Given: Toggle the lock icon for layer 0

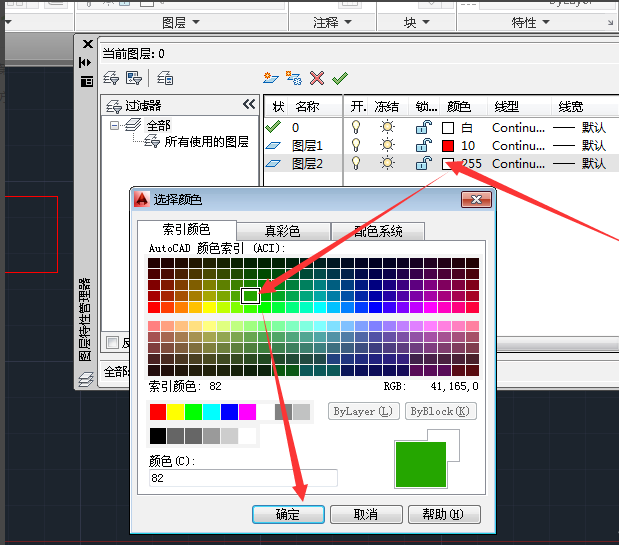Looking at the screenshot, I should 424,127.
